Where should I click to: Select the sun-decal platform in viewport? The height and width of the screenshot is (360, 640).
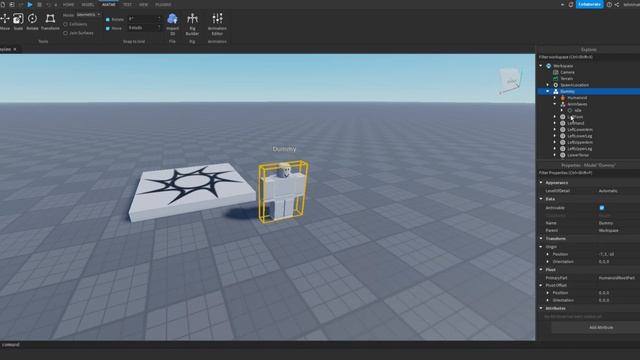point(192,192)
